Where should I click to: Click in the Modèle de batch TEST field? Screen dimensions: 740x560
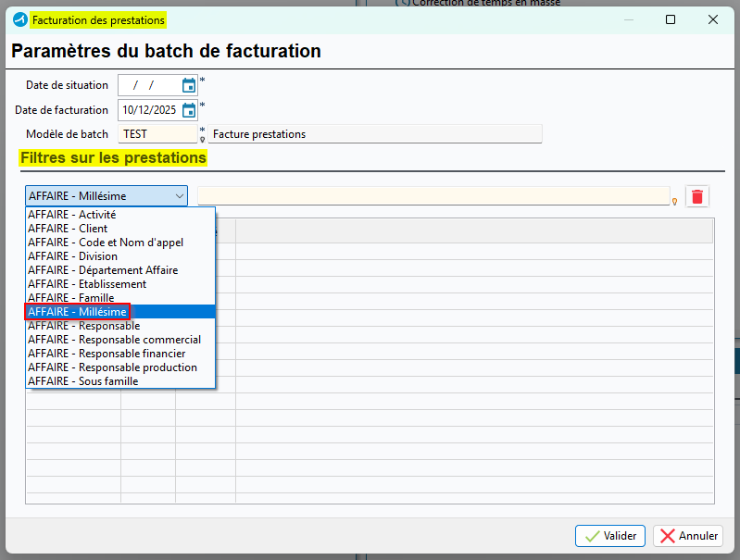[x=157, y=134]
